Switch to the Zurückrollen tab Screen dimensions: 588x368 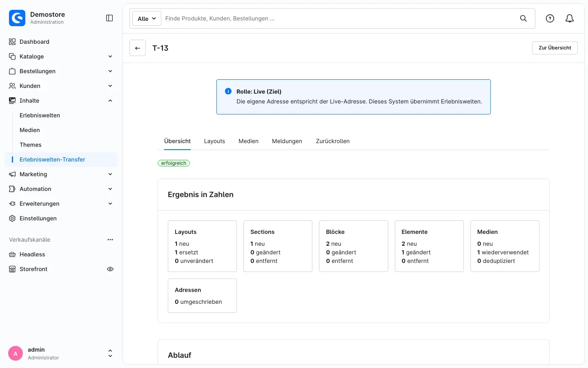[x=333, y=141]
